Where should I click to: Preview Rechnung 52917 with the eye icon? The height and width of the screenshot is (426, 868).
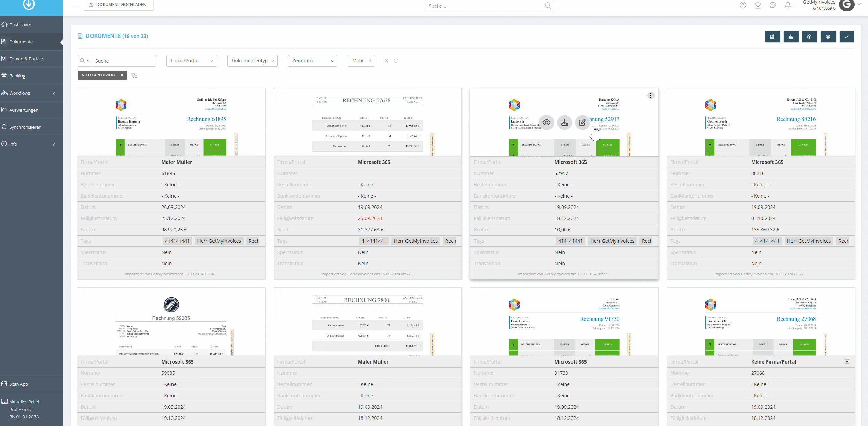pyautogui.click(x=546, y=122)
